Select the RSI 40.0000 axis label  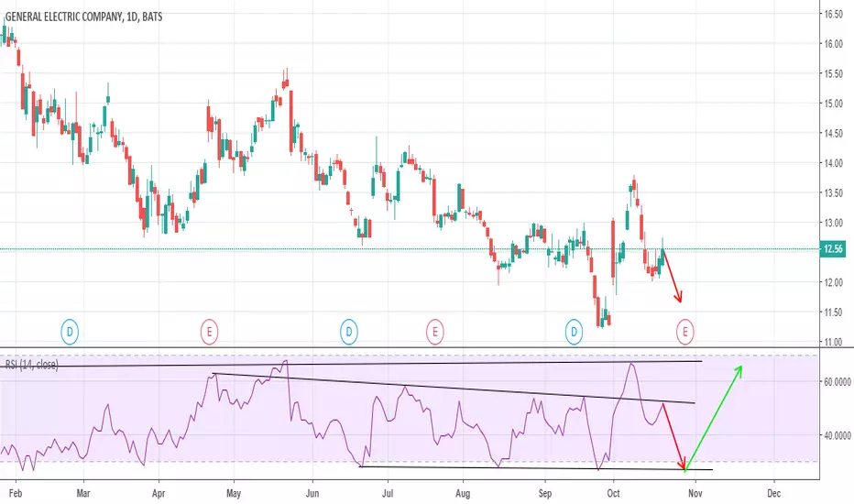tap(838, 435)
